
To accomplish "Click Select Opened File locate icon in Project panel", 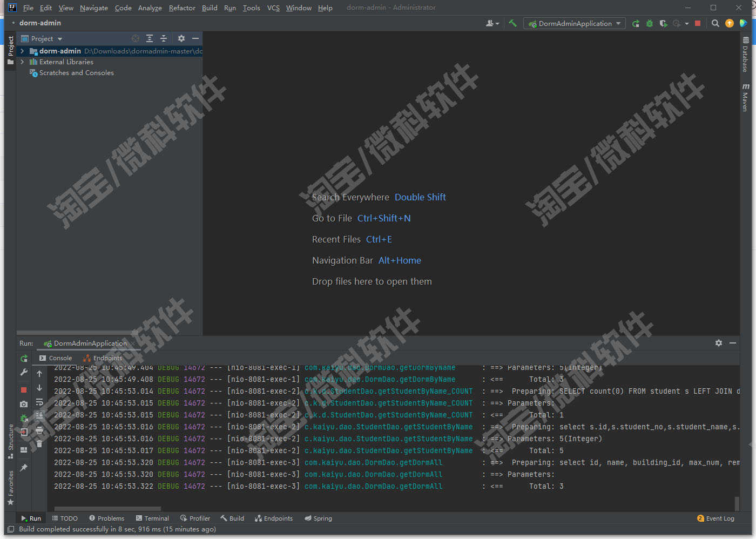I will coord(136,38).
